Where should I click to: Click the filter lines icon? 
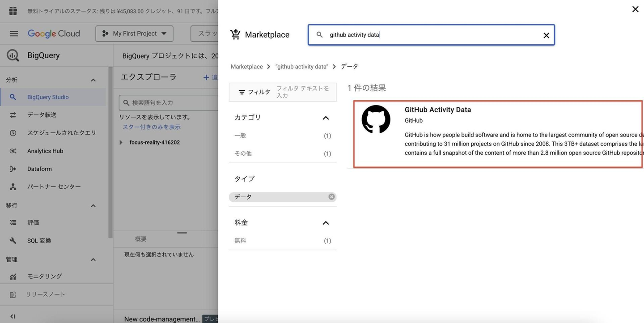(242, 92)
